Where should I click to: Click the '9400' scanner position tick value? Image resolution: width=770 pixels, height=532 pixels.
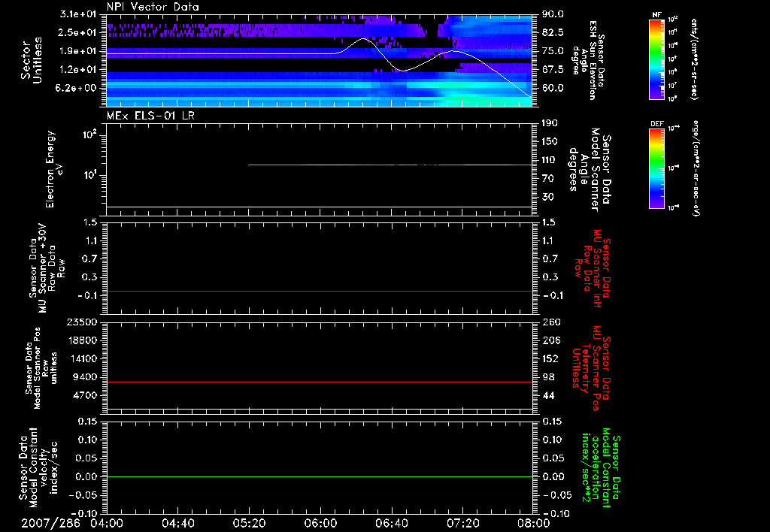coord(84,377)
